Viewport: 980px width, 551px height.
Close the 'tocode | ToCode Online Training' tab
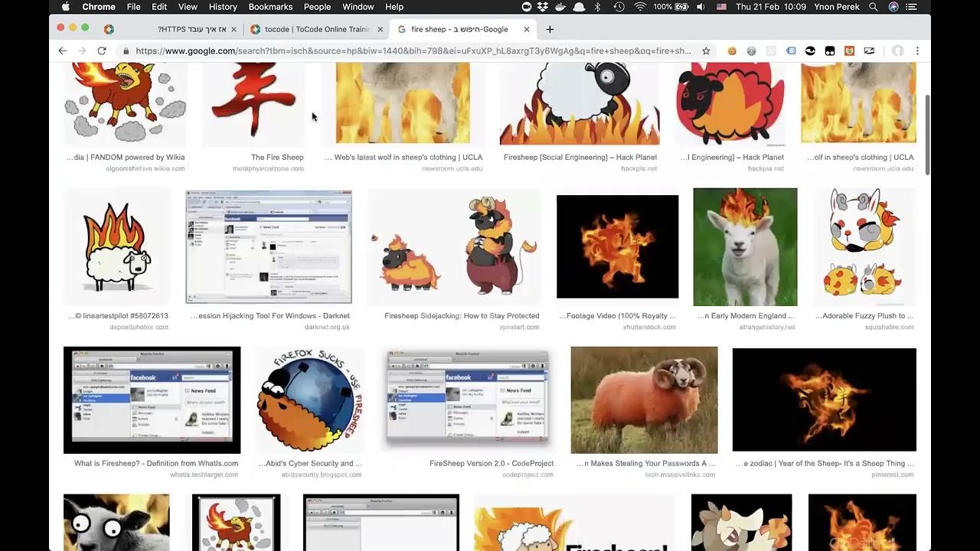coord(380,29)
